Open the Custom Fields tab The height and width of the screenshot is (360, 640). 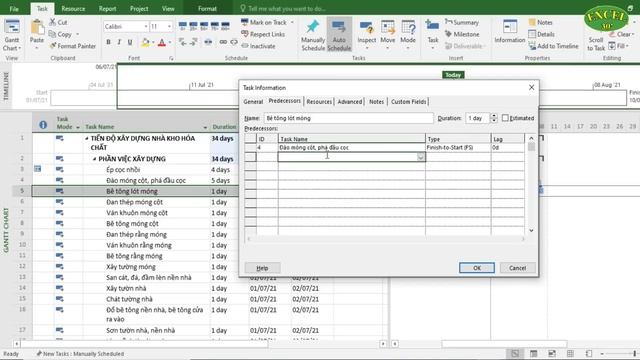pos(408,102)
